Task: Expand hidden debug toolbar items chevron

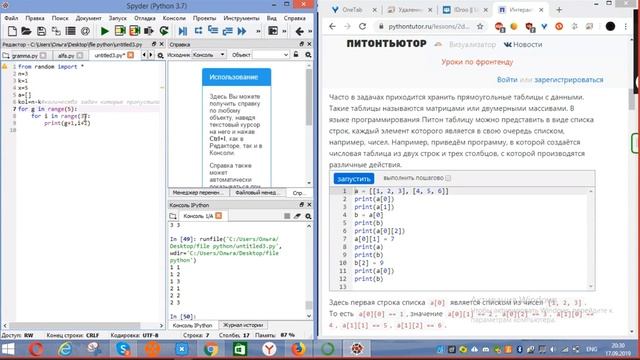Action: tap(258, 31)
